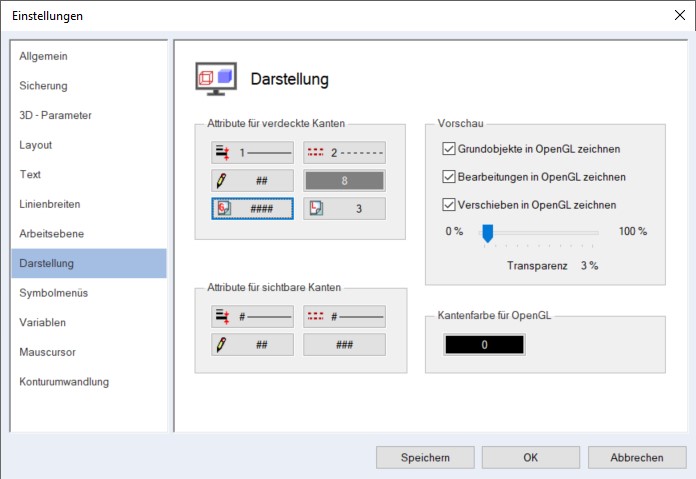Viewport: 696px width, 479px height.
Task: Uncheck Bearbeitungen in OpenGL zeichnen
Action: [449, 177]
